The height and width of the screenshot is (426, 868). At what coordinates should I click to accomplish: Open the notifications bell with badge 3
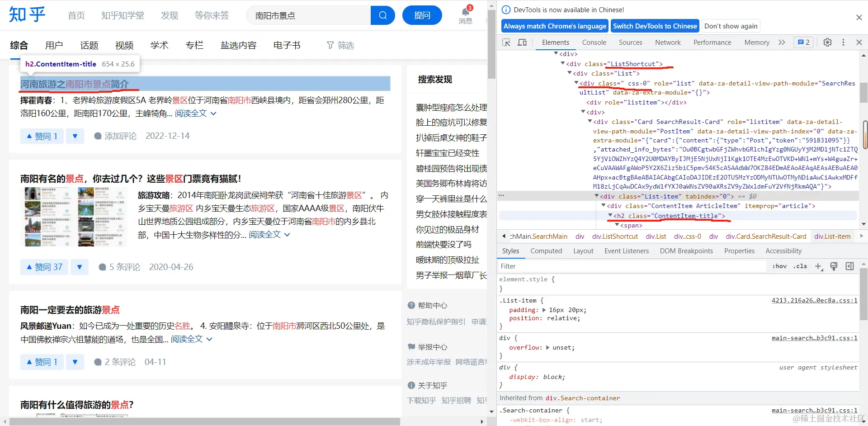[466, 15]
